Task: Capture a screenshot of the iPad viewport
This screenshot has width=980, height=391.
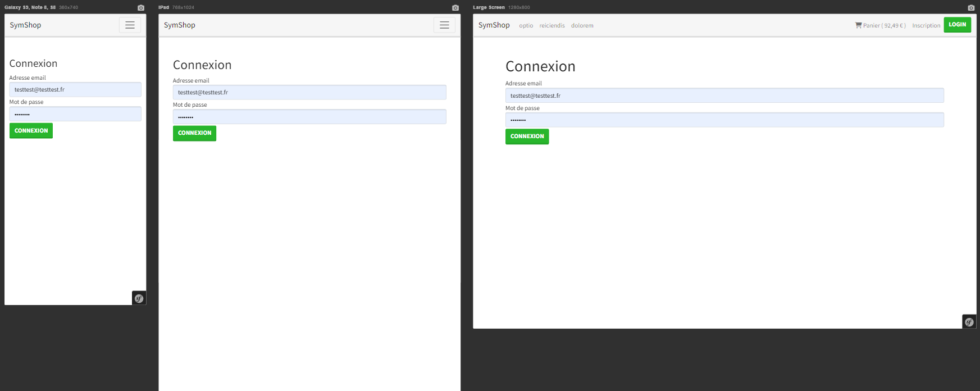Action: tap(455, 8)
